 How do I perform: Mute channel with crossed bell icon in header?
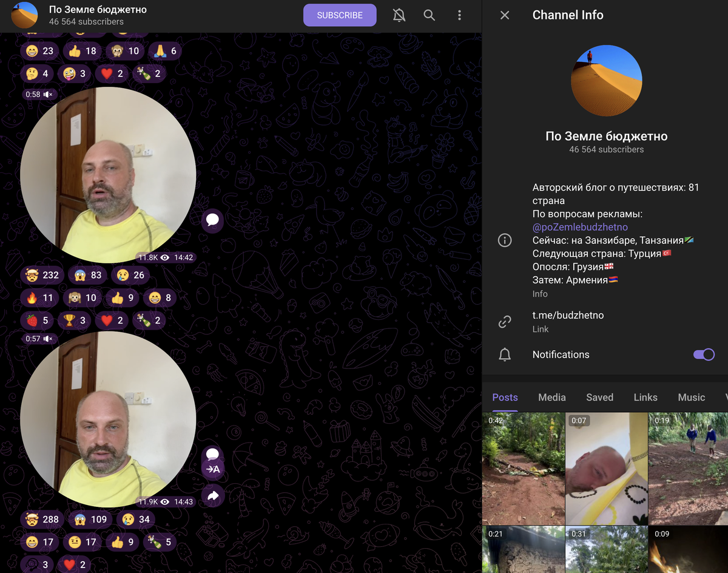click(399, 15)
